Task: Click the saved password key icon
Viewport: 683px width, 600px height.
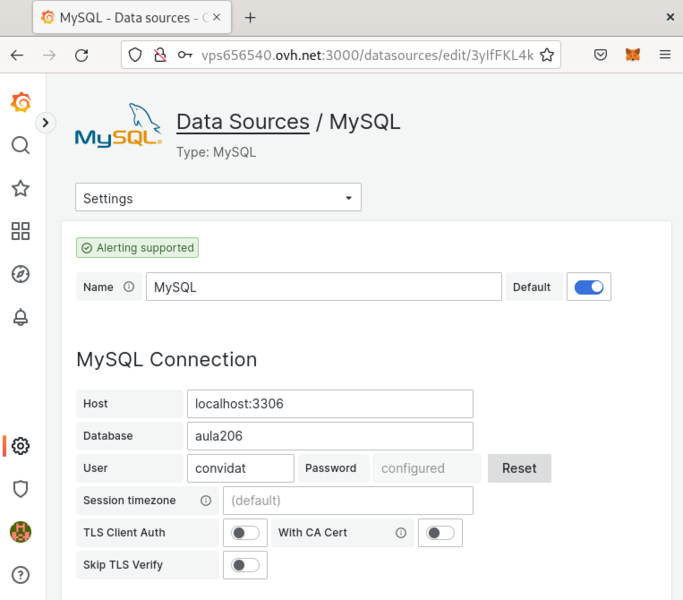Action: click(x=185, y=55)
